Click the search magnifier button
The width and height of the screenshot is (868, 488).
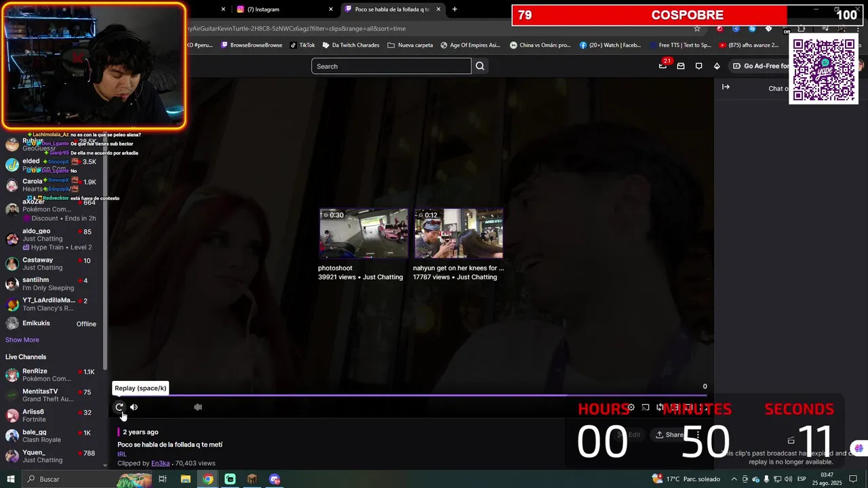(480, 66)
